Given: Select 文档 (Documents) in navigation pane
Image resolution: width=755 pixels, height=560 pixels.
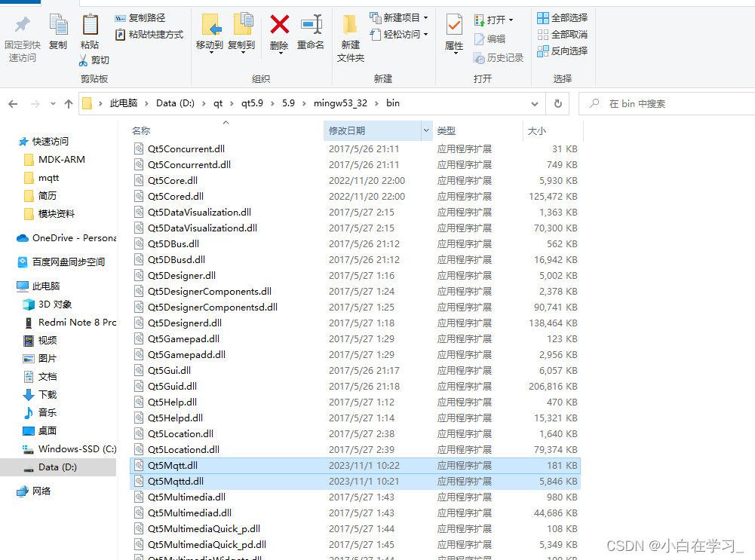Looking at the screenshot, I should point(41,377).
